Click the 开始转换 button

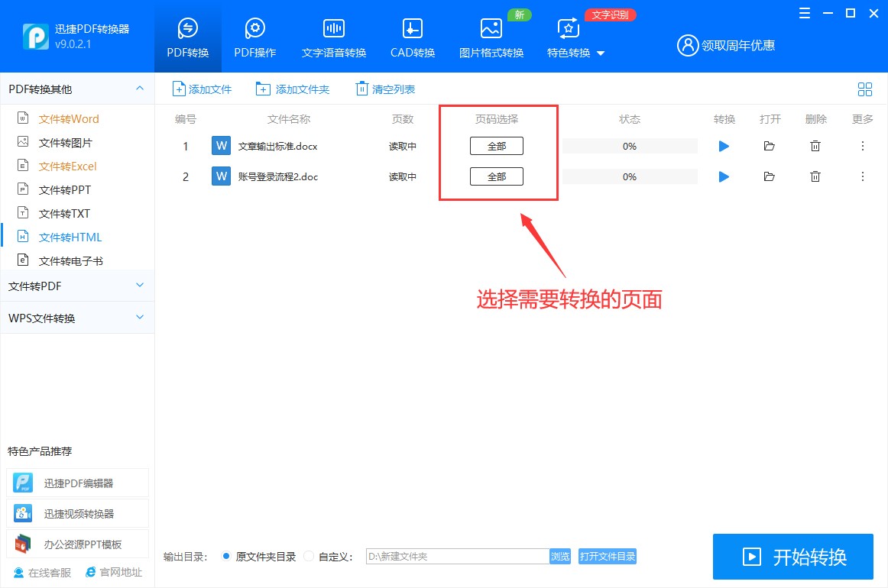click(x=793, y=557)
